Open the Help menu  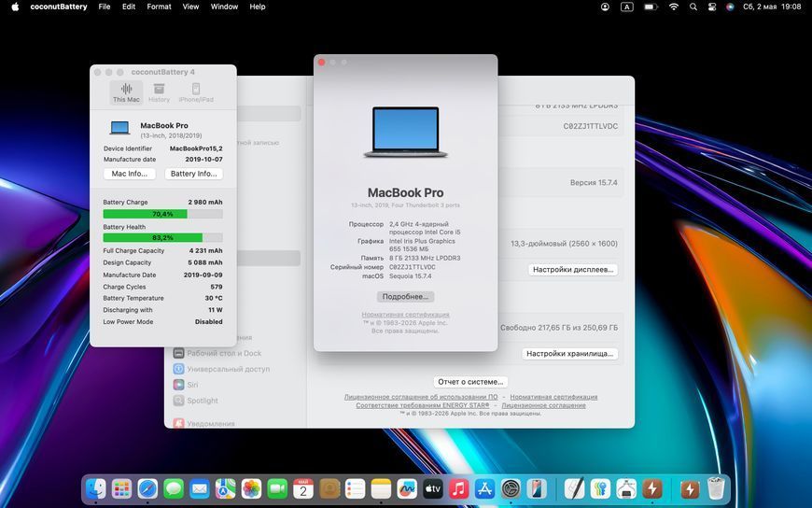(x=258, y=7)
